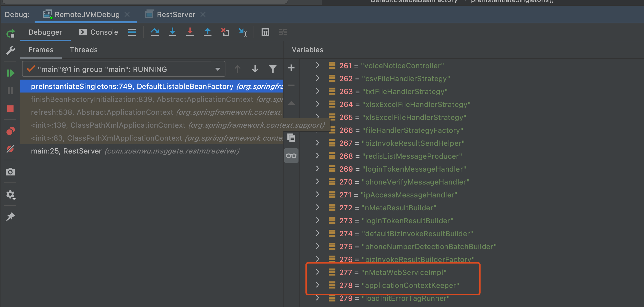Click the Run to Cursor icon
This screenshot has width=644, height=307.
[x=243, y=32]
